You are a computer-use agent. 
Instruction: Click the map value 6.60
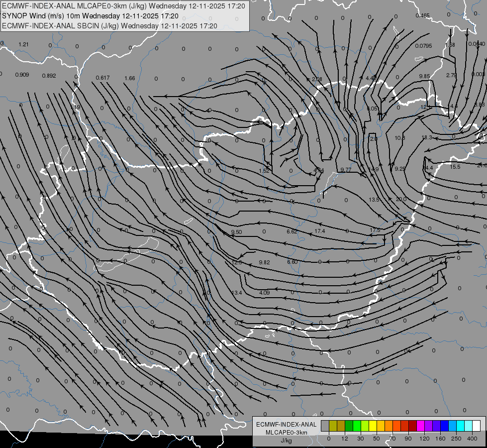(x=292, y=262)
